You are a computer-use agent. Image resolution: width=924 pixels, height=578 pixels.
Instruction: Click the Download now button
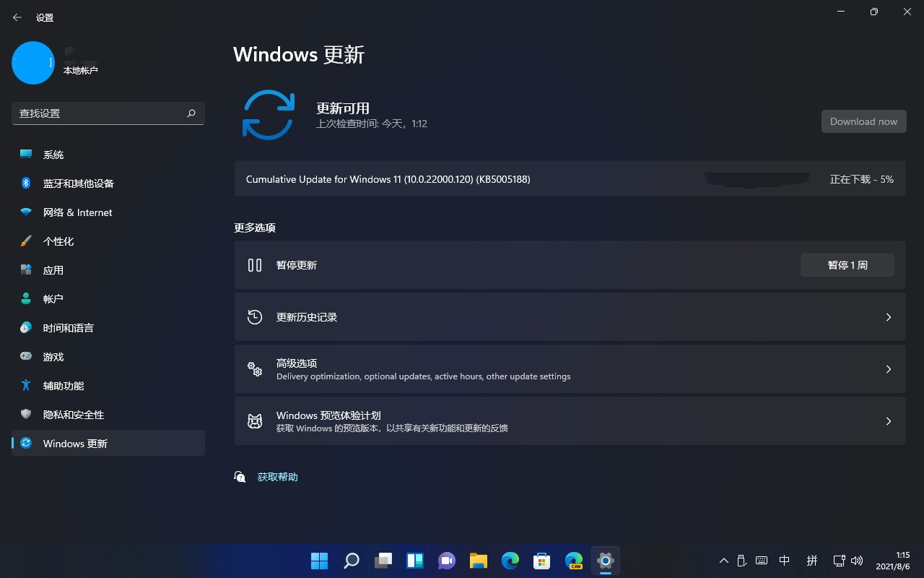pos(863,121)
